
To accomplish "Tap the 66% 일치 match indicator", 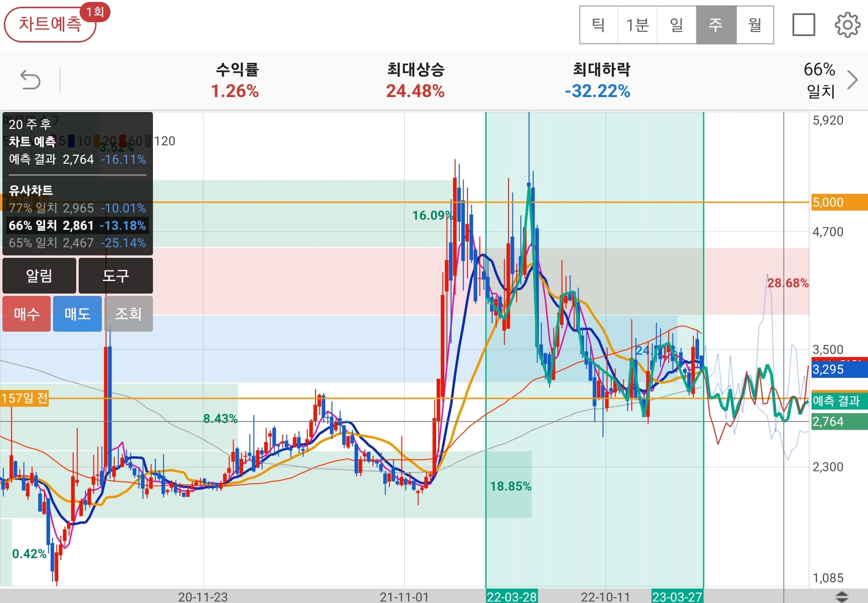I will pyautogui.click(x=820, y=80).
